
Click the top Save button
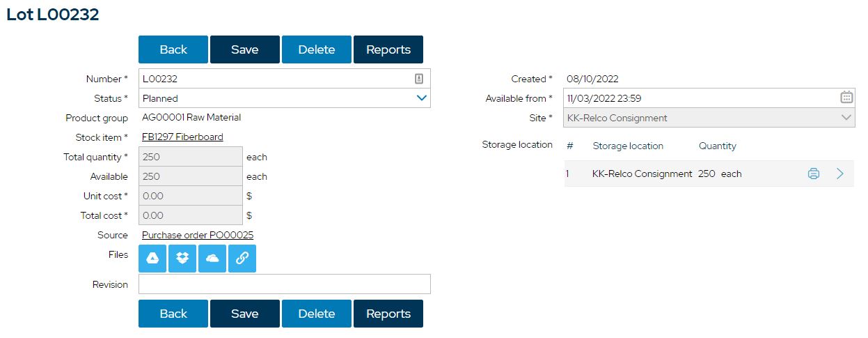245,49
